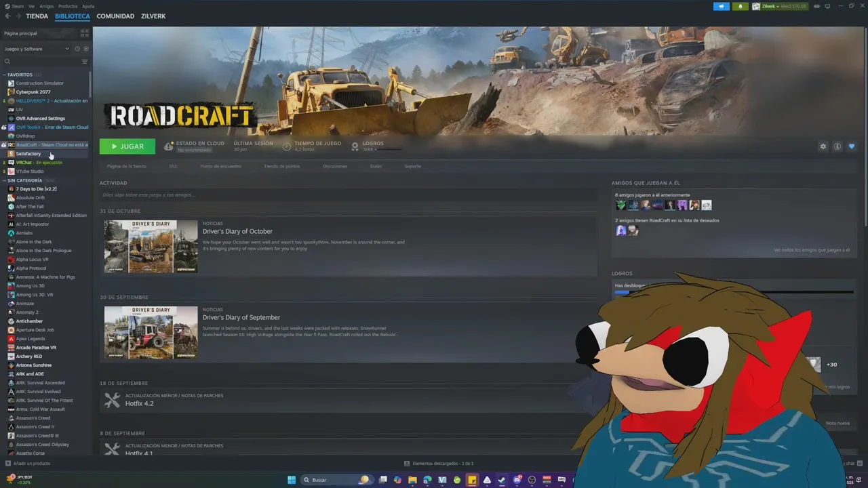Go to COMUNIDAD tab
Image resolution: width=868 pixels, height=488 pixels.
click(115, 16)
